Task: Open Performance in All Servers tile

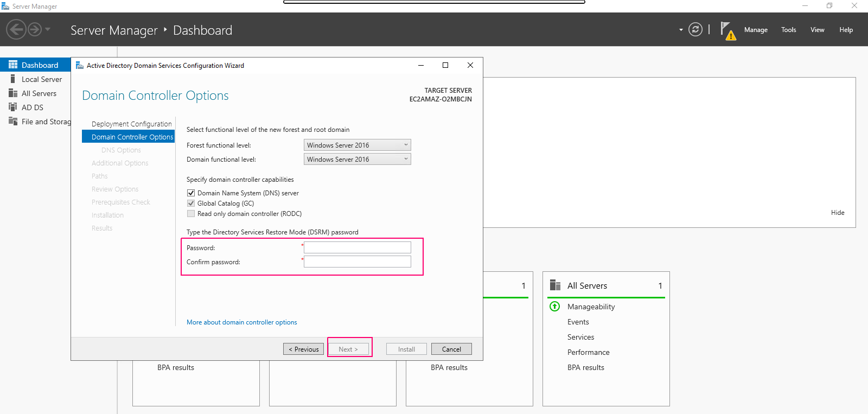Action: click(x=588, y=352)
